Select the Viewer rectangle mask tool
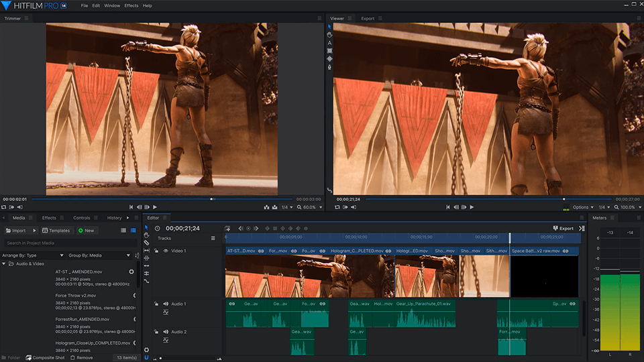644x362 pixels. point(329,51)
